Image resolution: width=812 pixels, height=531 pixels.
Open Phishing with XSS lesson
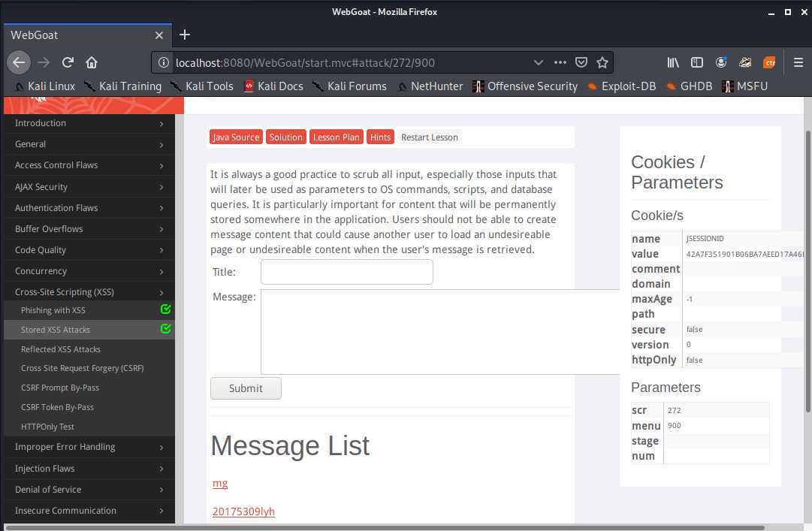[53, 310]
